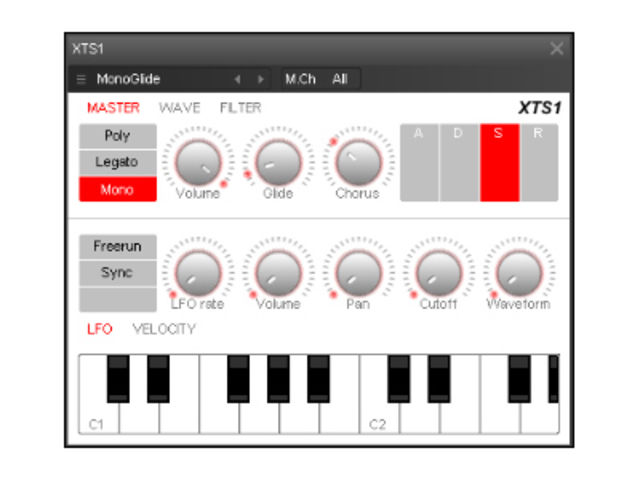Open the M.Ch All channel selector
This screenshot has width=640, height=480.
click(x=321, y=79)
